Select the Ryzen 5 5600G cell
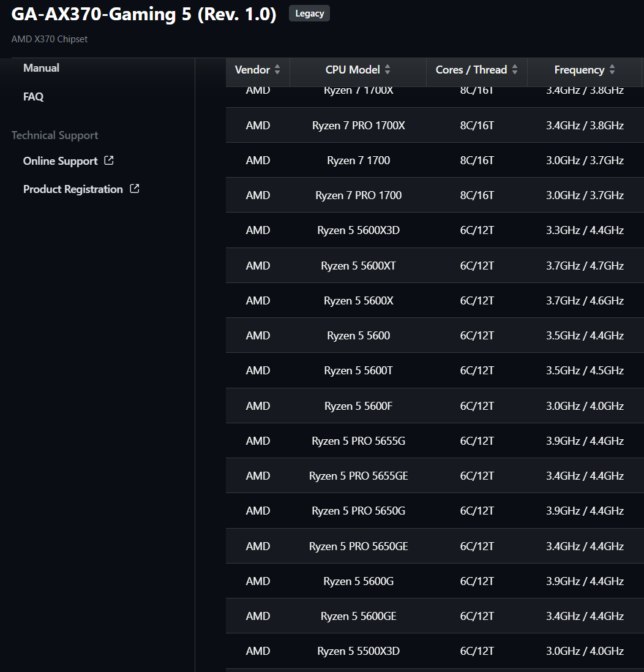The height and width of the screenshot is (672, 644). pos(358,581)
